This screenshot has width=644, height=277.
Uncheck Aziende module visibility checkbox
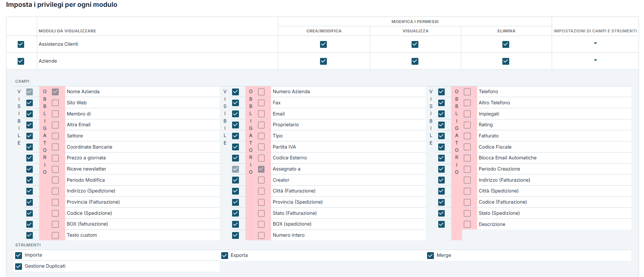coord(21,61)
